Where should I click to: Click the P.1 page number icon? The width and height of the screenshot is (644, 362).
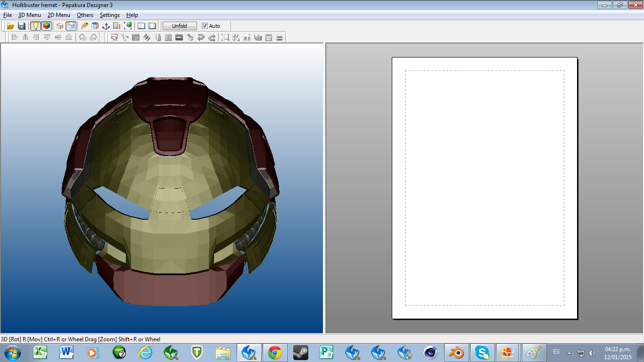pyautogui.click(x=247, y=37)
